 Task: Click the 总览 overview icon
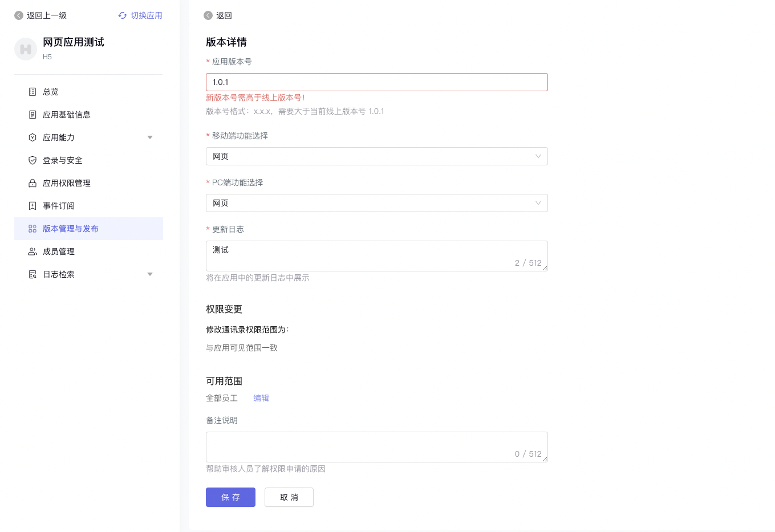[x=33, y=92]
